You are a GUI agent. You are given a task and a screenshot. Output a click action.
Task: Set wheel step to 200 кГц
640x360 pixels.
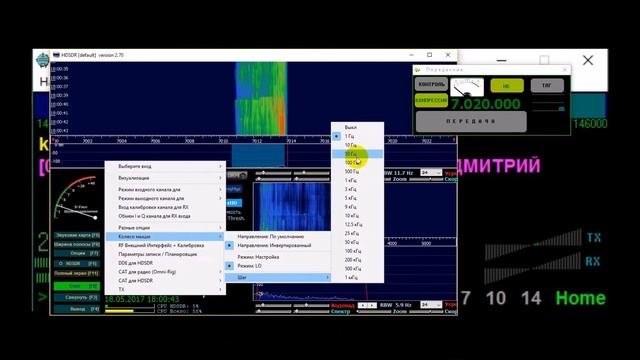[357, 260]
